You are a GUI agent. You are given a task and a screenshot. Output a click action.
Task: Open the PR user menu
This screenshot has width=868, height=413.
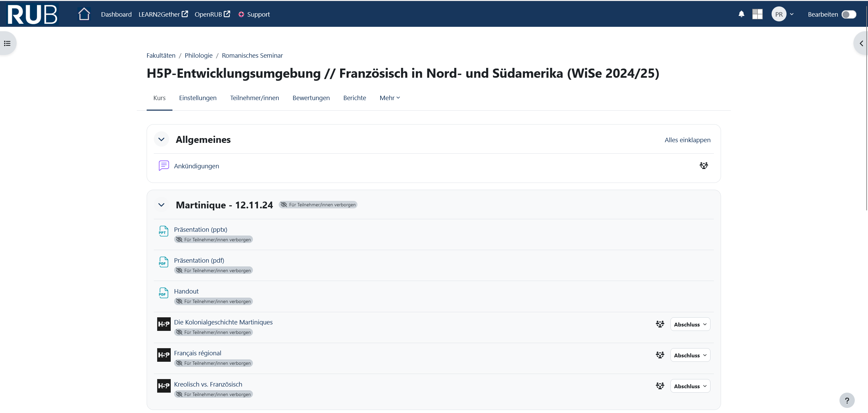(x=783, y=14)
